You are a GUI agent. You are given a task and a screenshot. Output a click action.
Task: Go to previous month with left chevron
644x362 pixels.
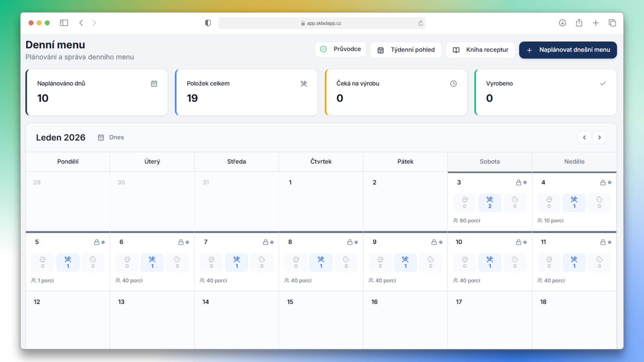coord(584,137)
